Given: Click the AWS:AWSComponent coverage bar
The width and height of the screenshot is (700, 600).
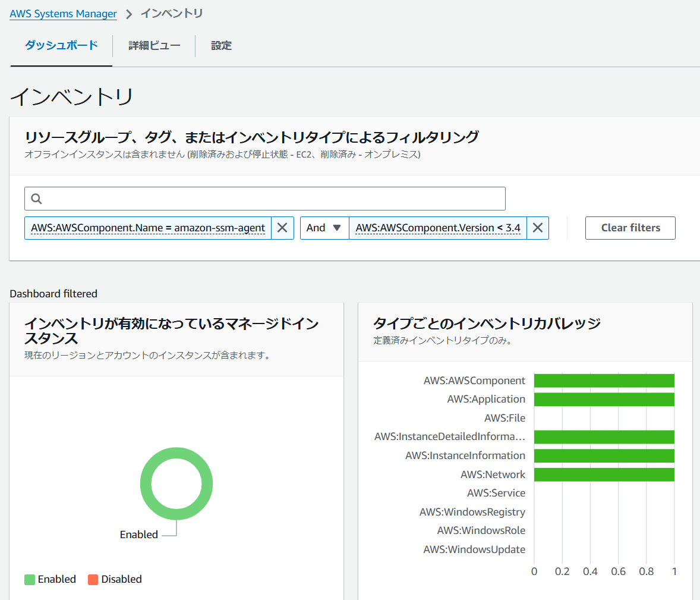Looking at the screenshot, I should (x=604, y=381).
